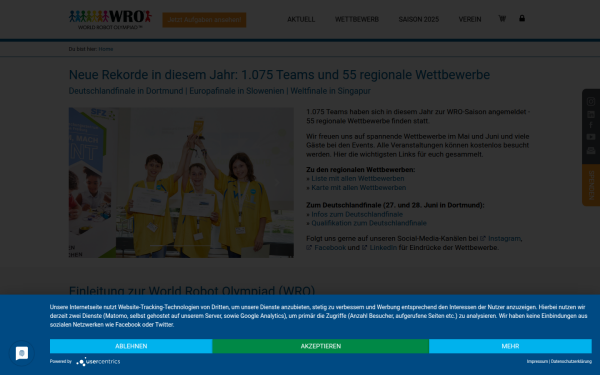The width and height of the screenshot is (600, 375).
Task: Open the Wettbewerb menu
Action: coord(357,19)
